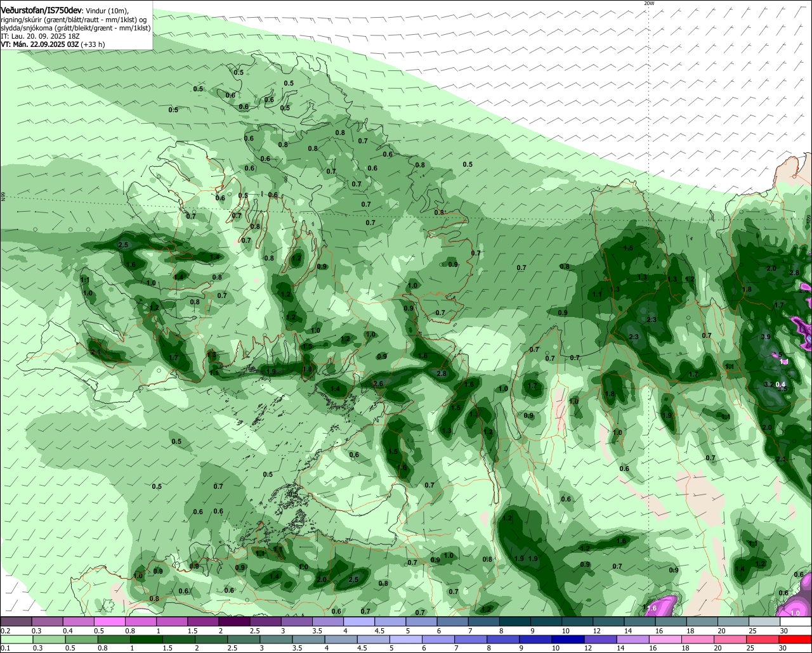This screenshot has height=653, width=812.
Task: Click upper legend swatch between 25 and 30
Action: click(x=764, y=621)
